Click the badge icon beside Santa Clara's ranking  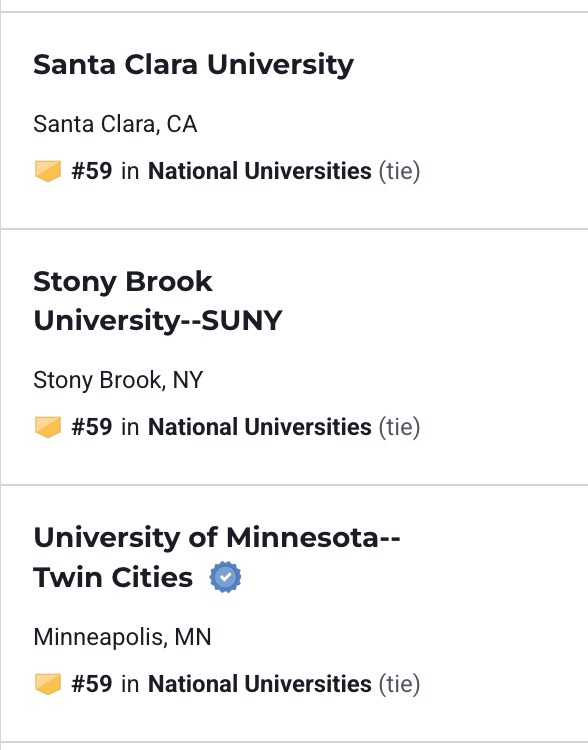(48, 171)
